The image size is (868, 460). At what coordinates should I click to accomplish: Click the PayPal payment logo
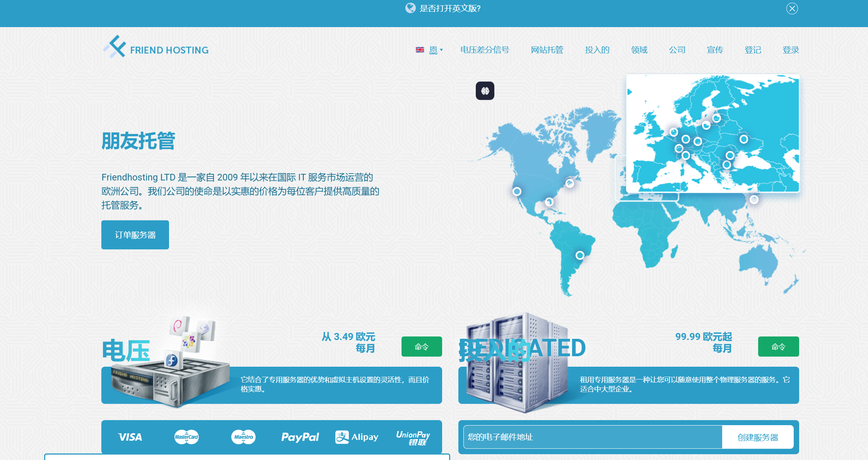[300, 437]
